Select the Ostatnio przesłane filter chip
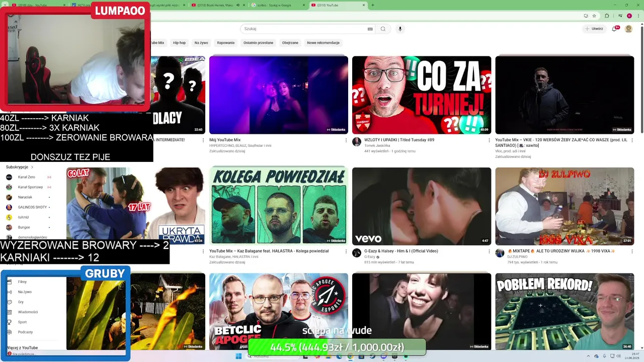 258,43
